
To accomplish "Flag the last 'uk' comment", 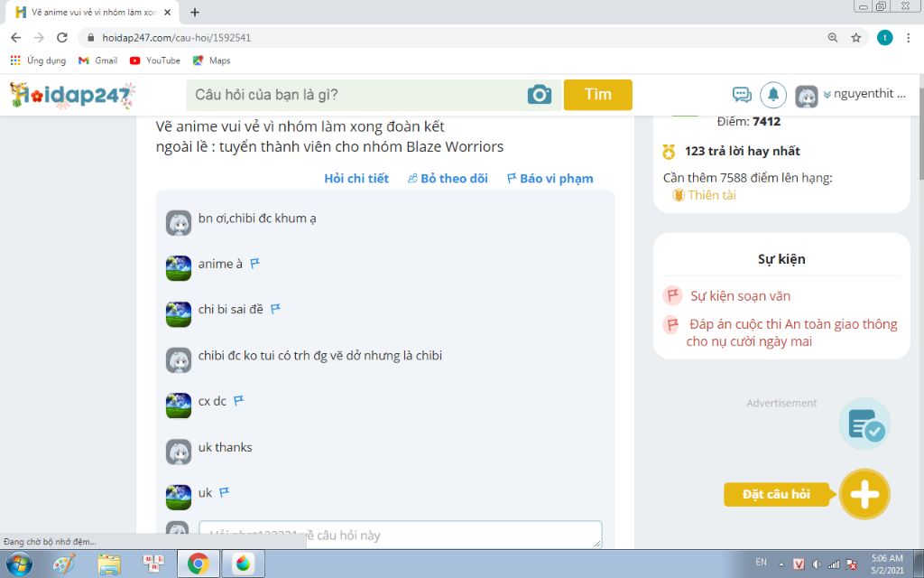I will pos(224,492).
